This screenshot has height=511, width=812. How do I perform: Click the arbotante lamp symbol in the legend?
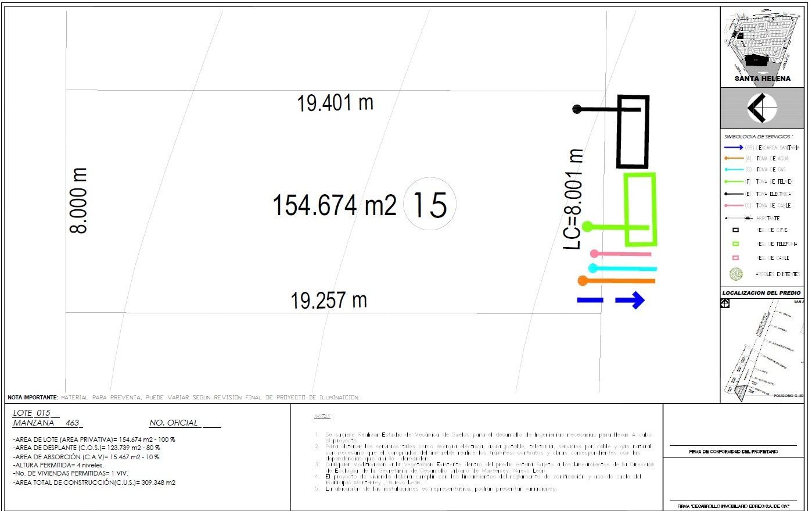tap(739, 218)
